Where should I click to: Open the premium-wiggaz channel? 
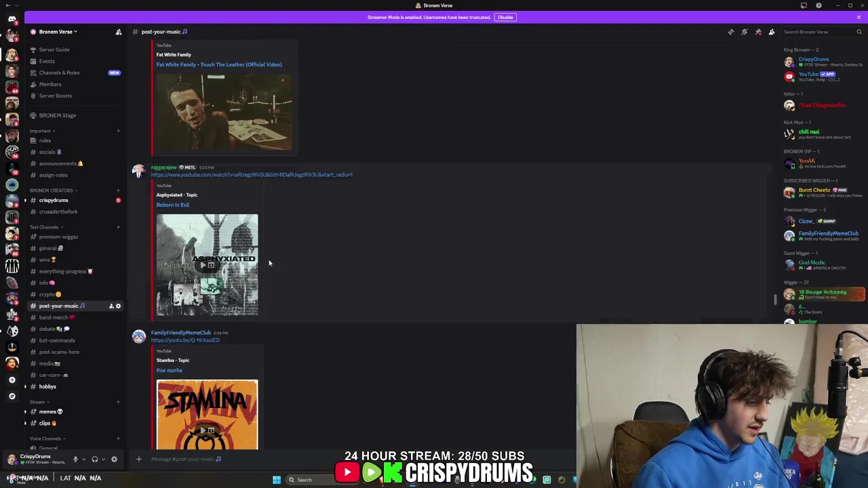coord(58,237)
